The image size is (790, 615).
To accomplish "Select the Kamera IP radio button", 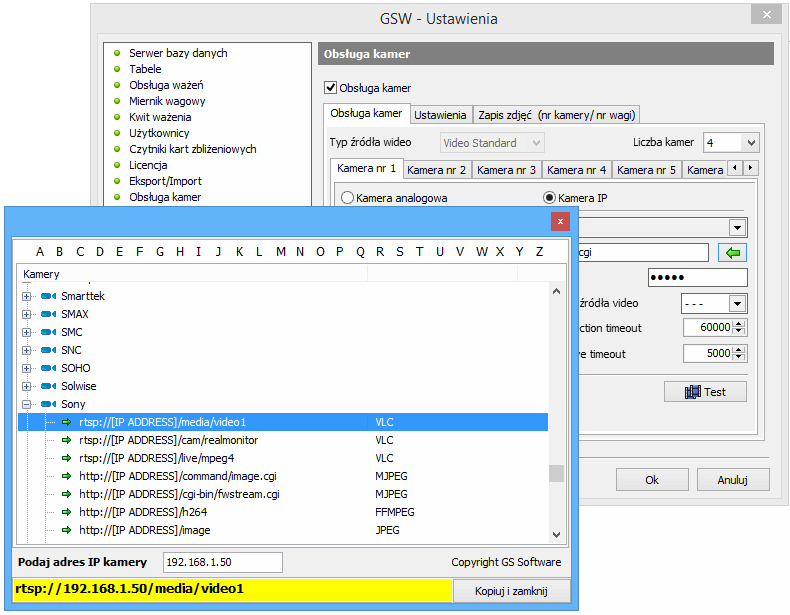I will coord(549,198).
